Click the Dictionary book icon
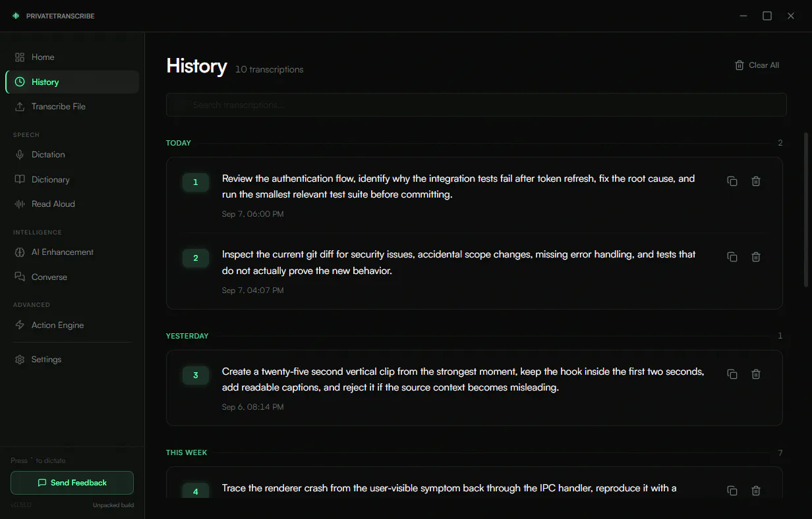This screenshot has height=519, width=812. tap(20, 179)
